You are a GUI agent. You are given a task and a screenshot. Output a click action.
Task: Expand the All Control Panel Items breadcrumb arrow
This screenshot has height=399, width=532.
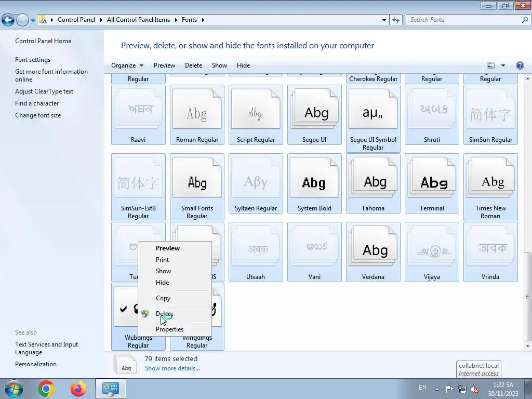point(176,20)
